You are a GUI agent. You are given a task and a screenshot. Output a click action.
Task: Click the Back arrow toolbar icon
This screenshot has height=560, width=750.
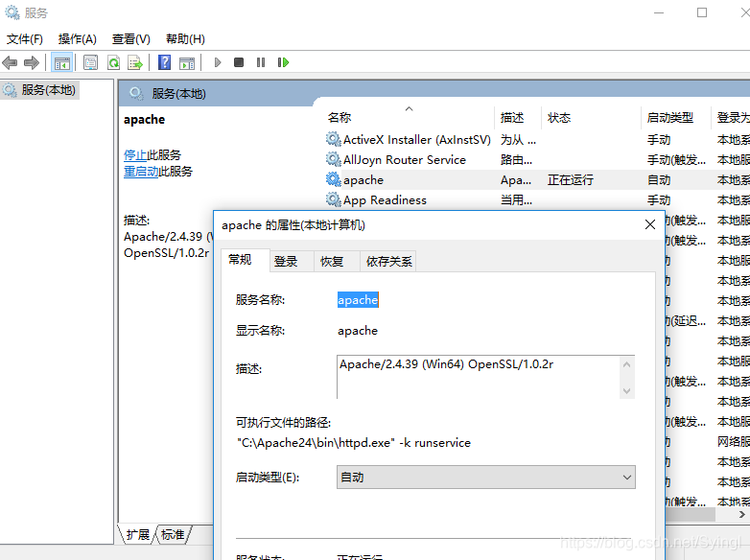click(10, 62)
